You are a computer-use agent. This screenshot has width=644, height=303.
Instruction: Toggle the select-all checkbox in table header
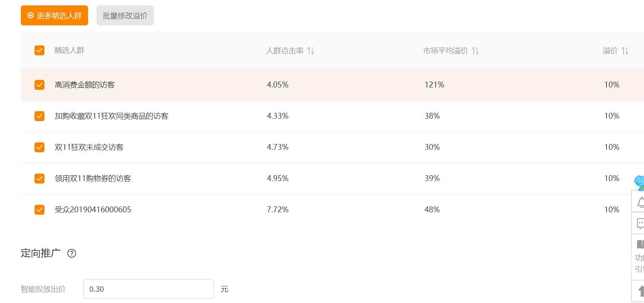39,50
